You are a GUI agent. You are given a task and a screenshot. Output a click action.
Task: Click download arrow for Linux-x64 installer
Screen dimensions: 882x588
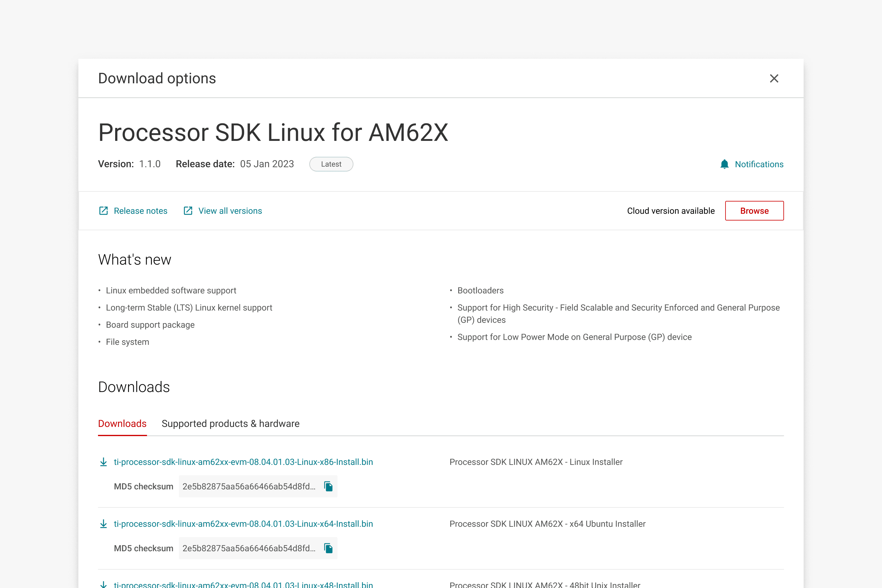coord(104,524)
